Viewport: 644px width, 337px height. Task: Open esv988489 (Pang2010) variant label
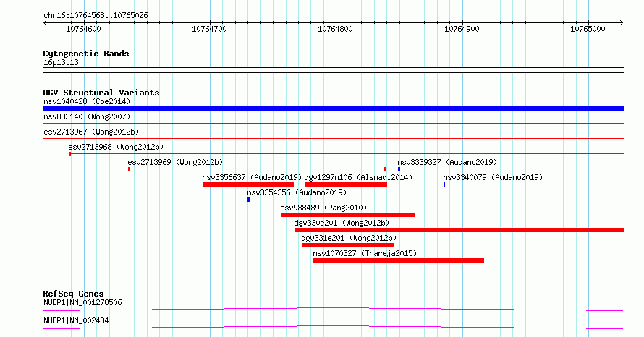(x=323, y=208)
